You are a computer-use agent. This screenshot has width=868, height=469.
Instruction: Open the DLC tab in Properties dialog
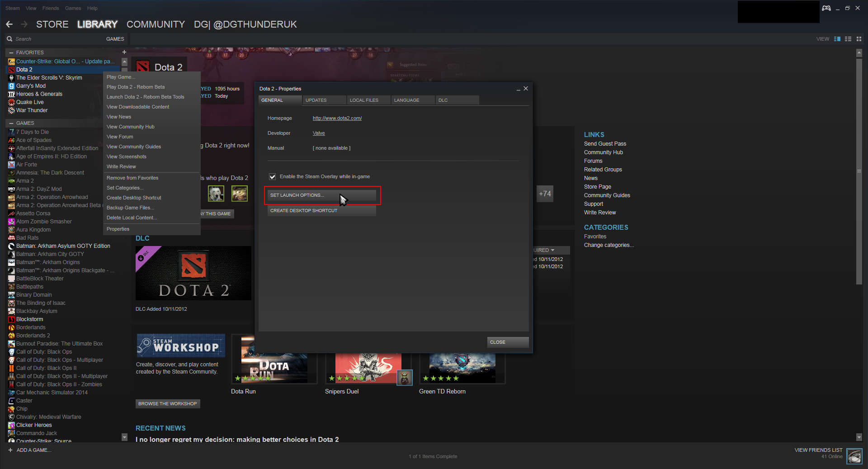pyautogui.click(x=457, y=100)
